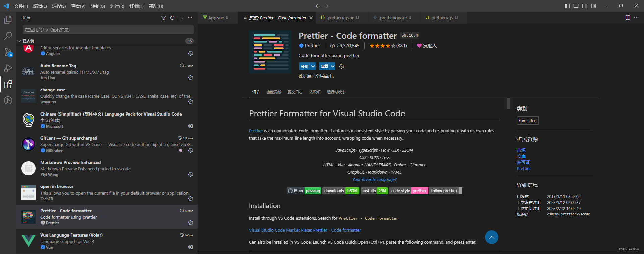This screenshot has height=254, width=644.
Task: Open the Help menu
Action: pyautogui.click(x=156, y=6)
